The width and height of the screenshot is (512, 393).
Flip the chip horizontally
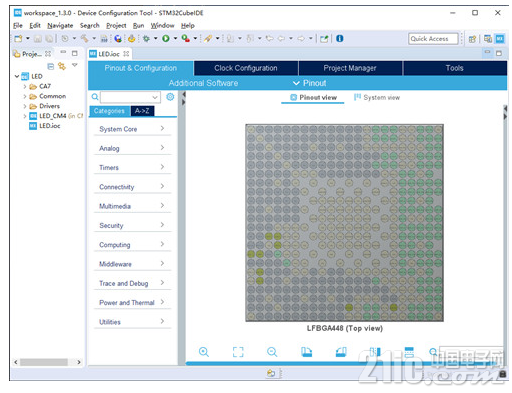coord(375,352)
